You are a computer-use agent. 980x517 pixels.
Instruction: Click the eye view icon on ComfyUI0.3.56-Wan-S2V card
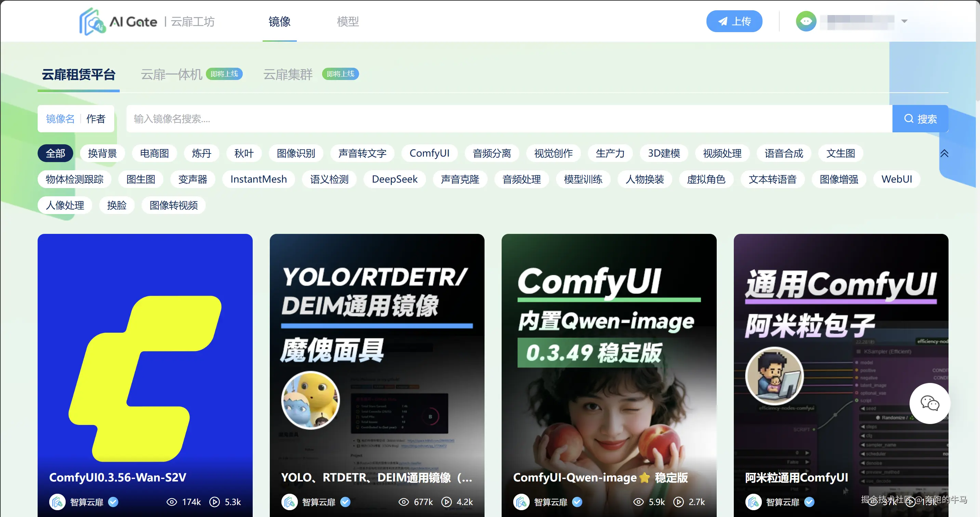click(x=172, y=502)
